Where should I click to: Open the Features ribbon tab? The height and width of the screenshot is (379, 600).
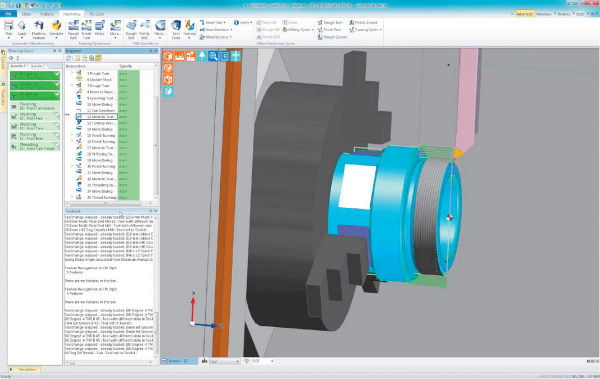pyautogui.click(x=47, y=14)
